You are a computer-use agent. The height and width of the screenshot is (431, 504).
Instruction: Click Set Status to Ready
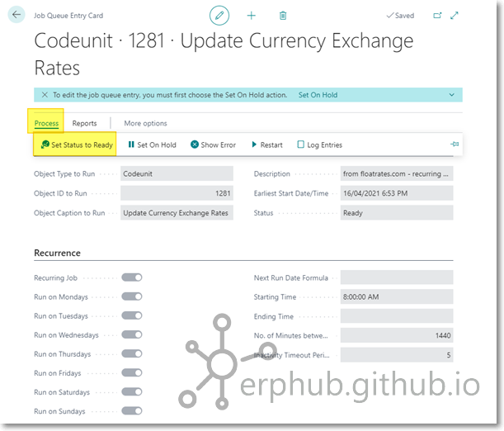pyautogui.click(x=77, y=144)
